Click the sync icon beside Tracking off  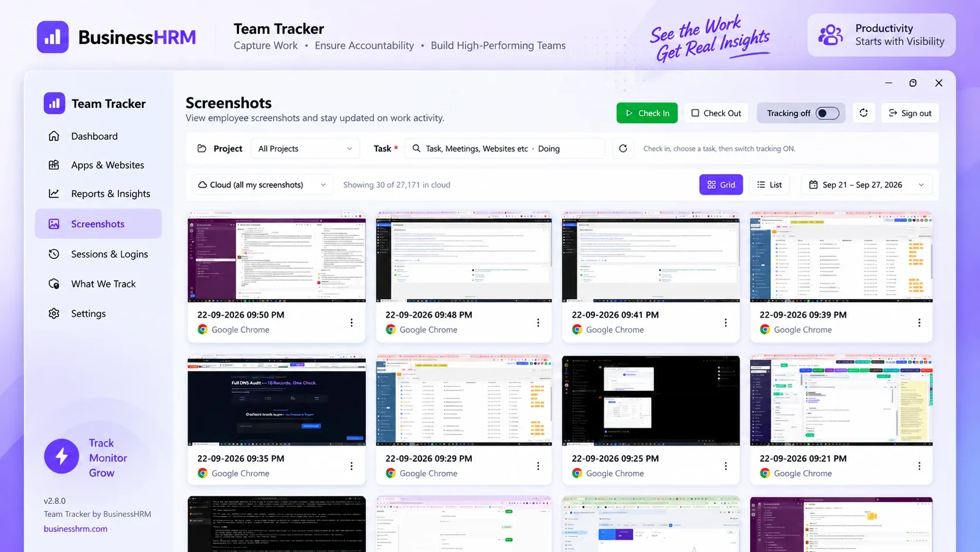[863, 113]
